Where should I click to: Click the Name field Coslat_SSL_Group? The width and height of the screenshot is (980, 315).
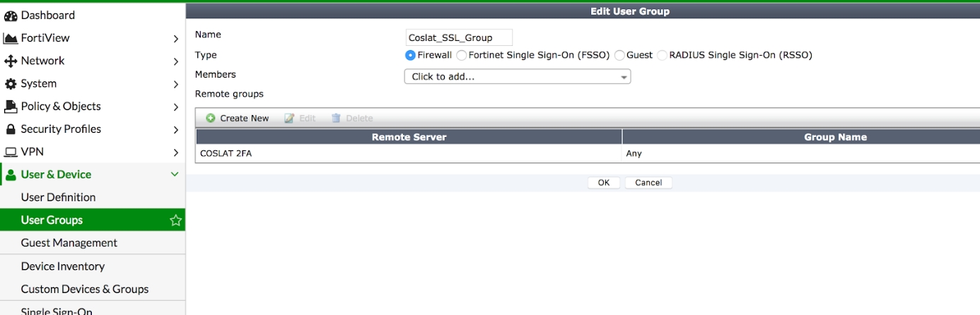click(459, 37)
